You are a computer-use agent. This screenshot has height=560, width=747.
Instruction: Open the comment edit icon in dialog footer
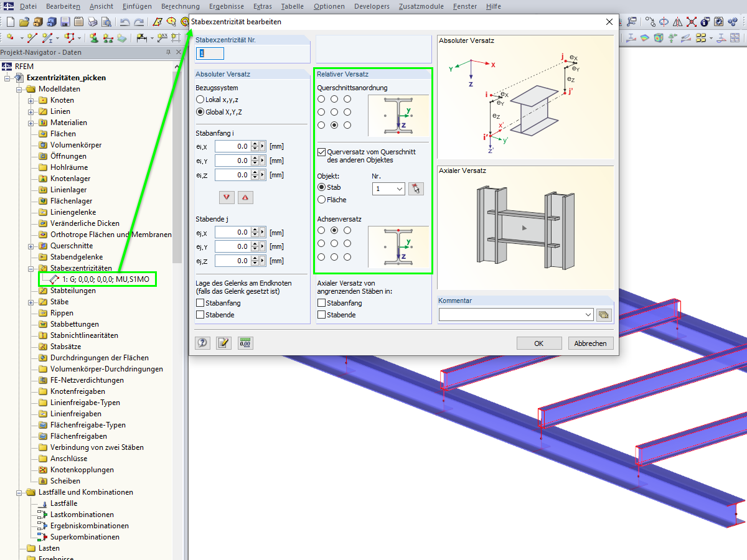point(223,343)
